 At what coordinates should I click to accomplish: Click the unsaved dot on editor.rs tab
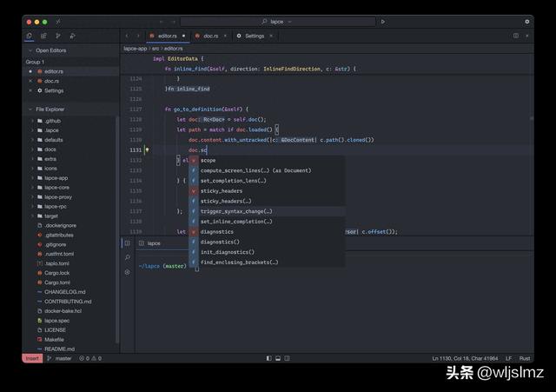pyautogui.click(x=183, y=36)
